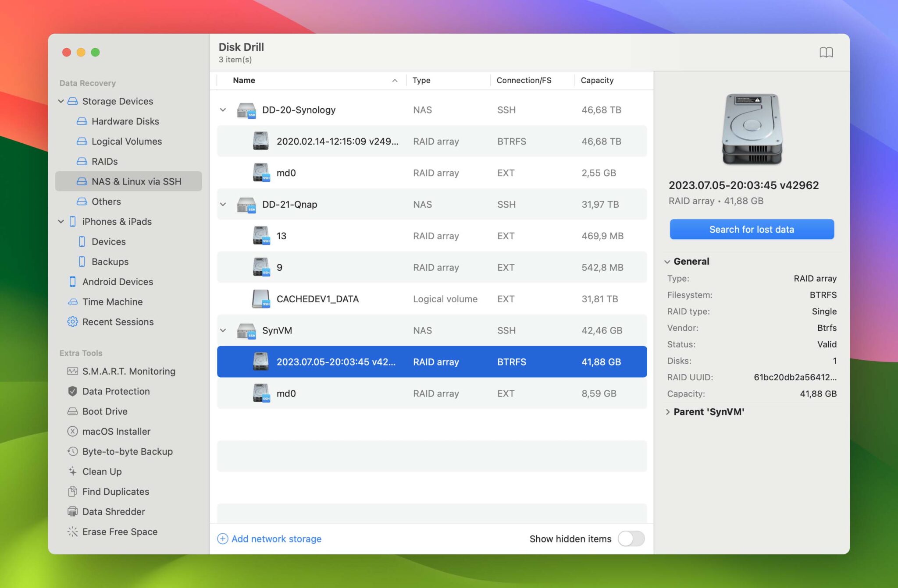The width and height of the screenshot is (898, 588).
Task: Open the Byte-to-byte Backup tool
Action: pyautogui.click(x=127, y=451)
